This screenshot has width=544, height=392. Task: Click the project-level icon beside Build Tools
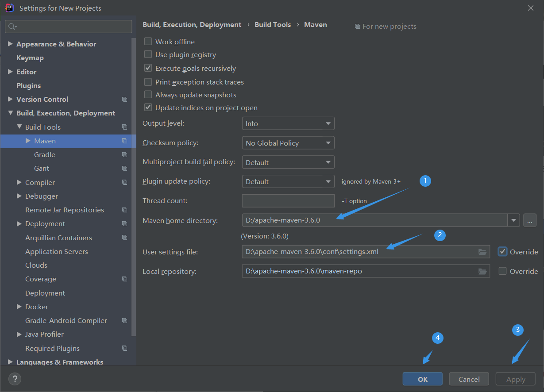[x=124, y=127]
